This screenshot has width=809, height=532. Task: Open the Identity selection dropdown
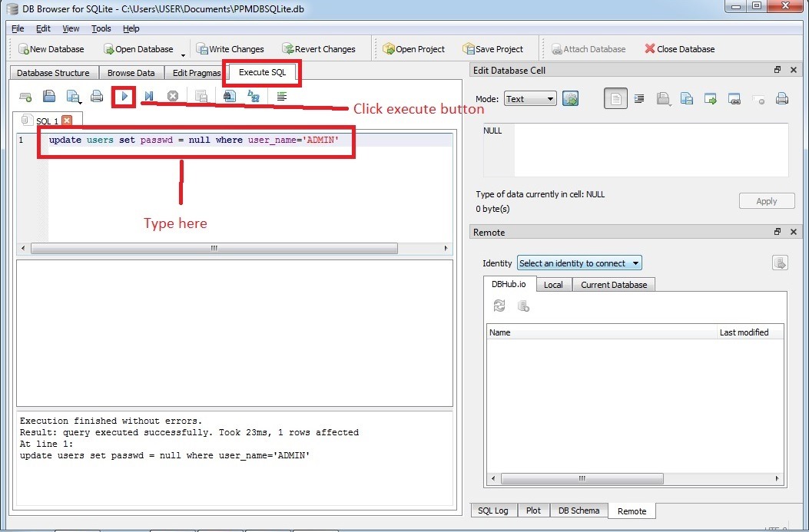pos(579,263)
